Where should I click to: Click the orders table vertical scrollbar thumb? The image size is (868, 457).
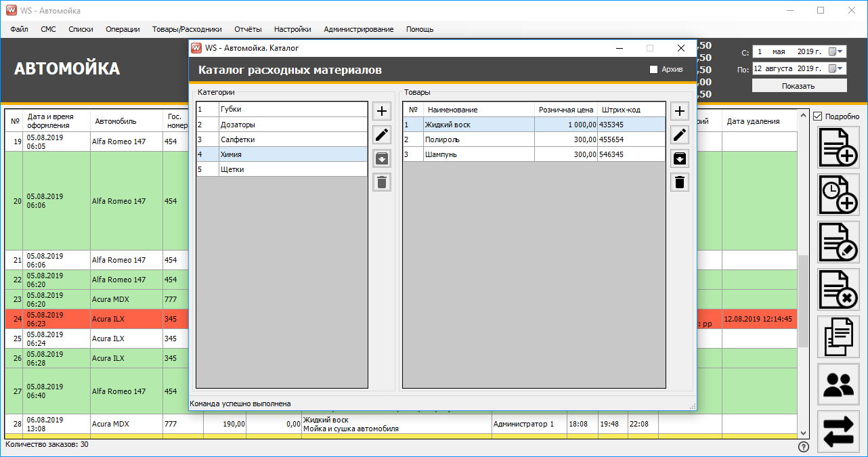(x=803, y=301)
